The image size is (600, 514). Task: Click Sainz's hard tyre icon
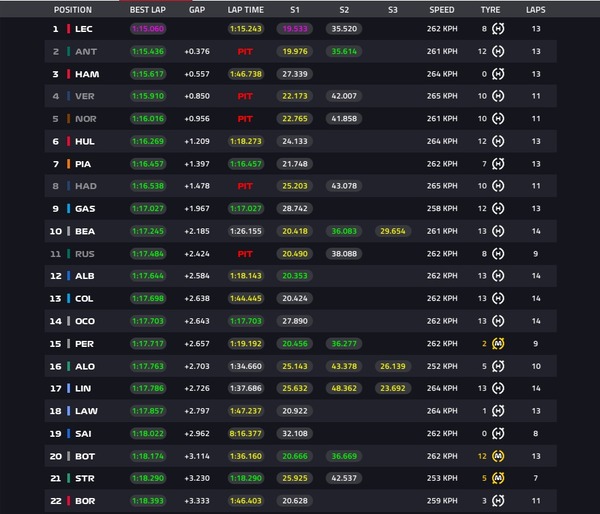[x=498, y=434]
